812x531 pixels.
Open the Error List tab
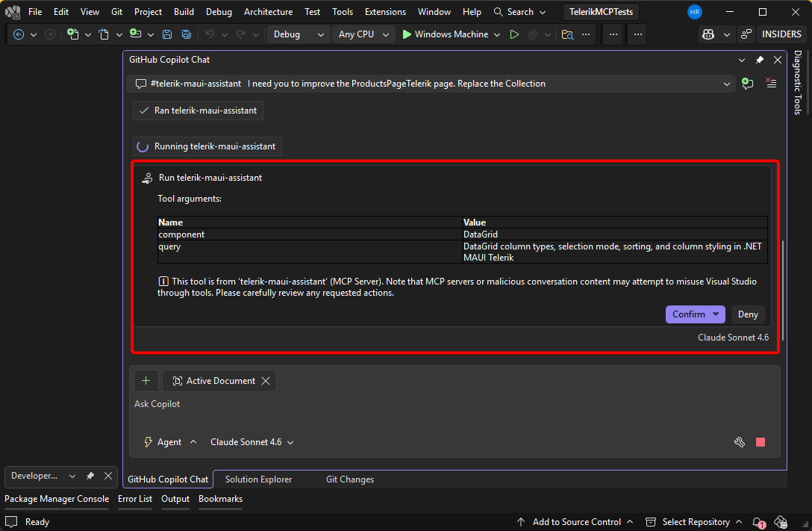[x=135, y=499]
